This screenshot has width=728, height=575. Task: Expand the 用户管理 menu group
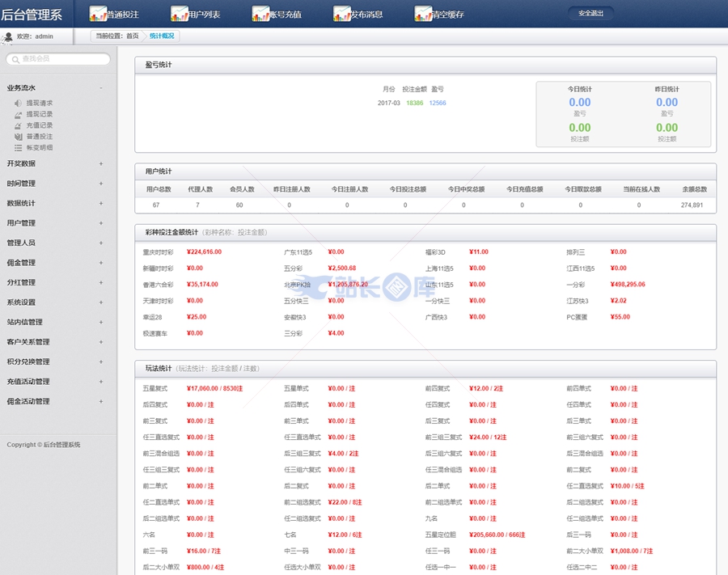tap(101, 223)
